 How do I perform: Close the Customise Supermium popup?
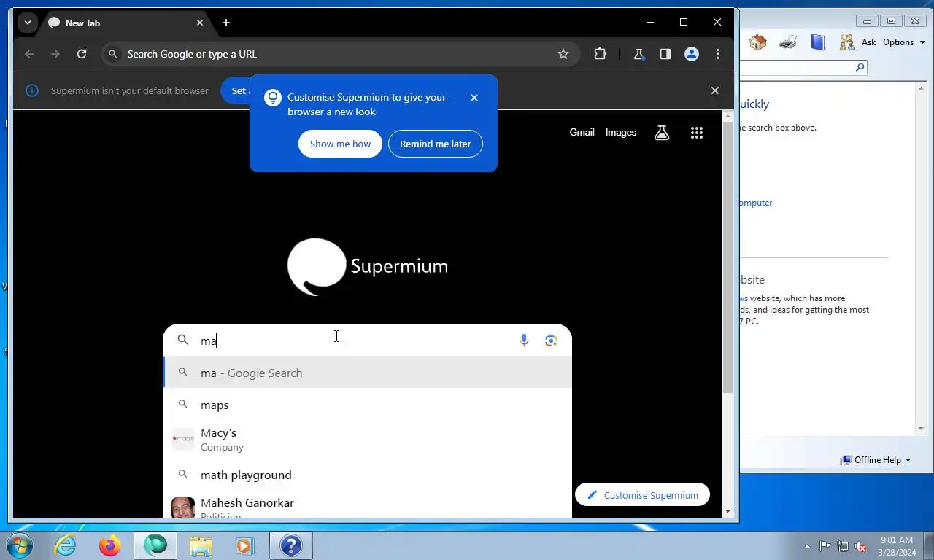coord(474,98)
